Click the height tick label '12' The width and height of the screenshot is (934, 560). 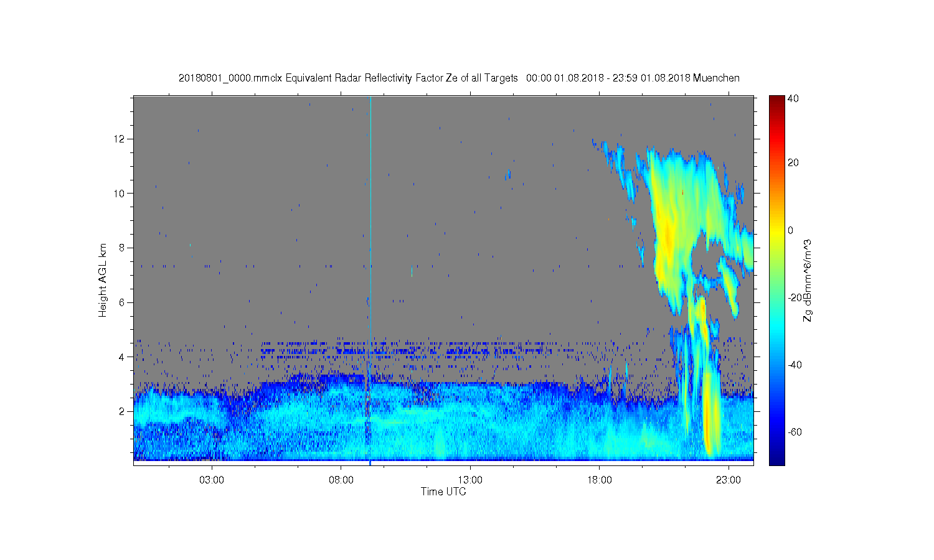[120, 139]
